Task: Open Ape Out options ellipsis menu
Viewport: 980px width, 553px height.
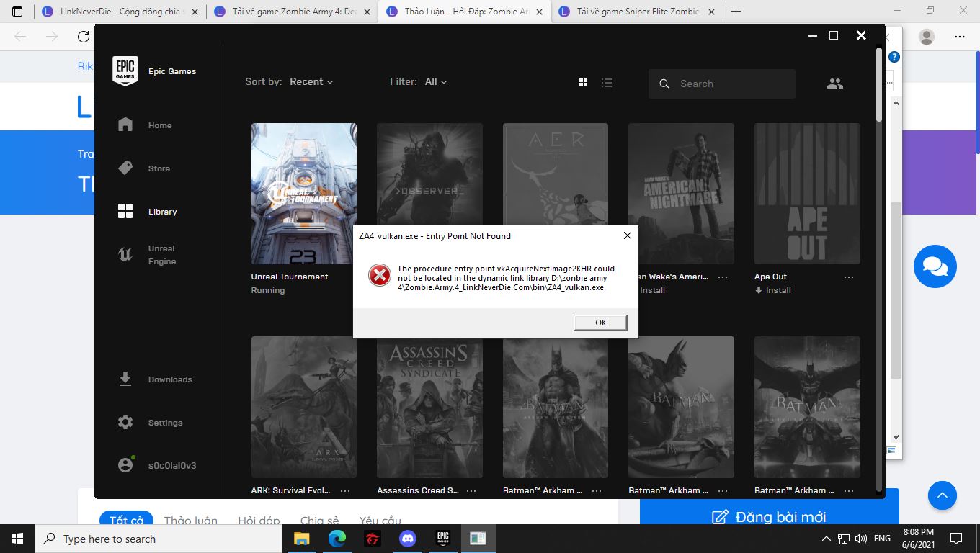Action: coord(848,277)
